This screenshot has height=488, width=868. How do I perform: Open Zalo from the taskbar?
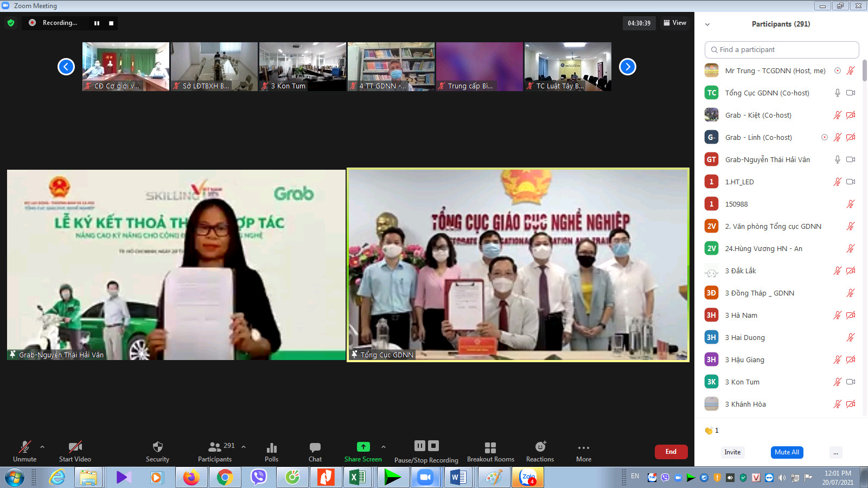[528, 478]
